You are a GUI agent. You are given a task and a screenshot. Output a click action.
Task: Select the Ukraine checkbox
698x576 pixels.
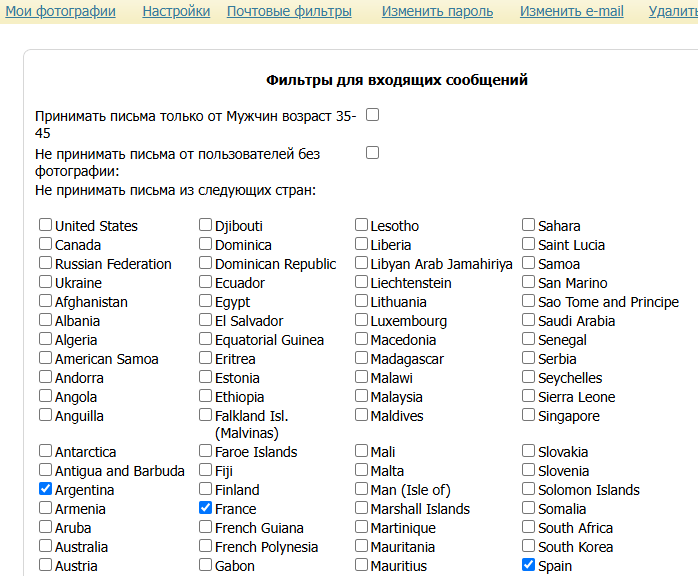point(46,283)
